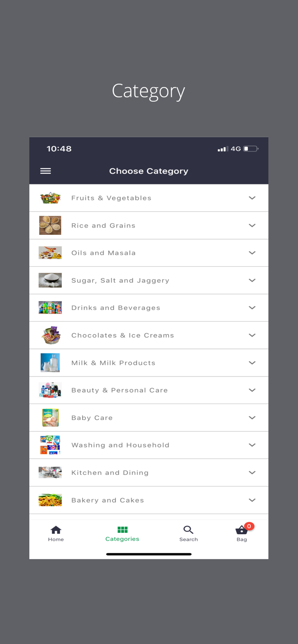Tap the cart badge showing 0 items
This screenshot has width=298, height=644.
click(x=249, y=526)
